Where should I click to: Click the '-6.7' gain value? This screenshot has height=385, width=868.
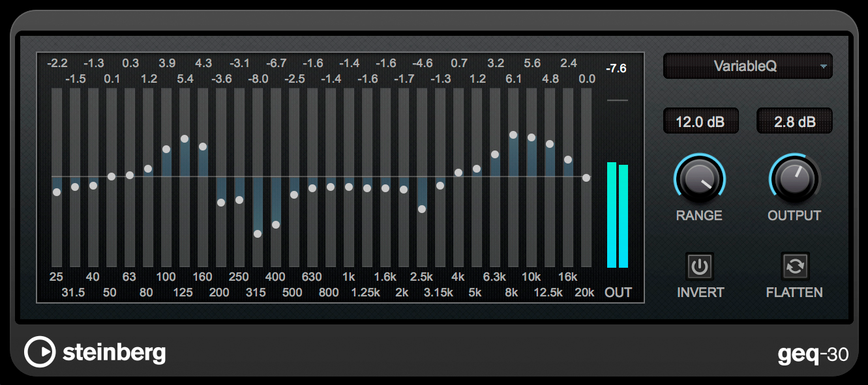click(x=276, y=63)
